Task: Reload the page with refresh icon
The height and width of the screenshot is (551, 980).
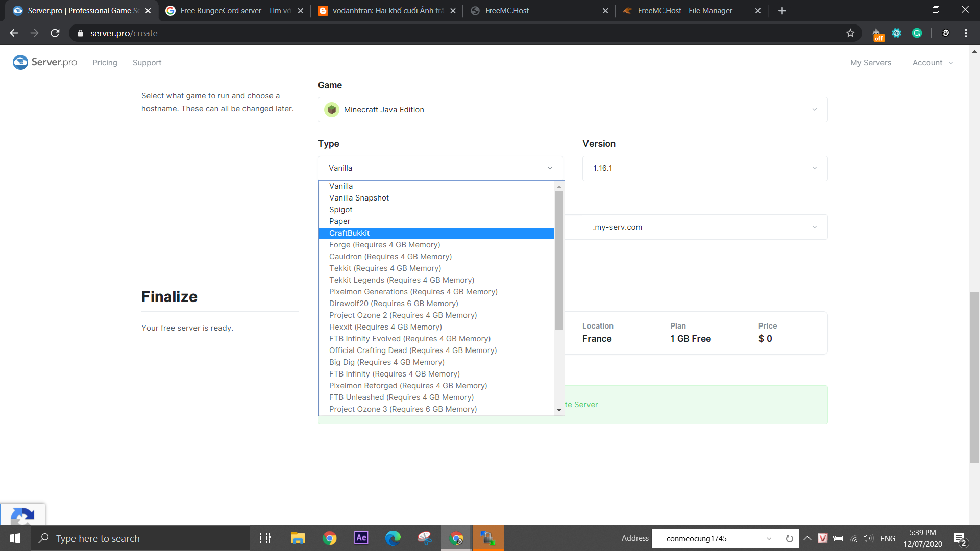Action: (55, 33)
